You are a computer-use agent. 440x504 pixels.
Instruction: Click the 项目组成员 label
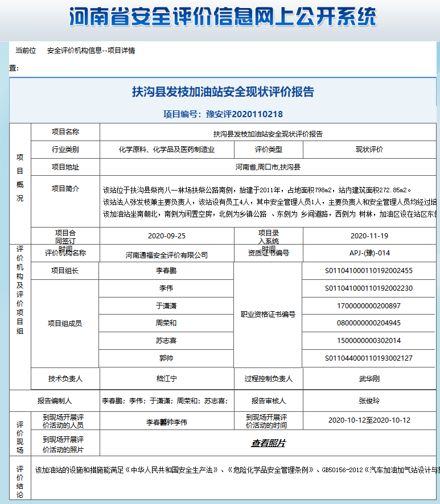tap(65, 323)
